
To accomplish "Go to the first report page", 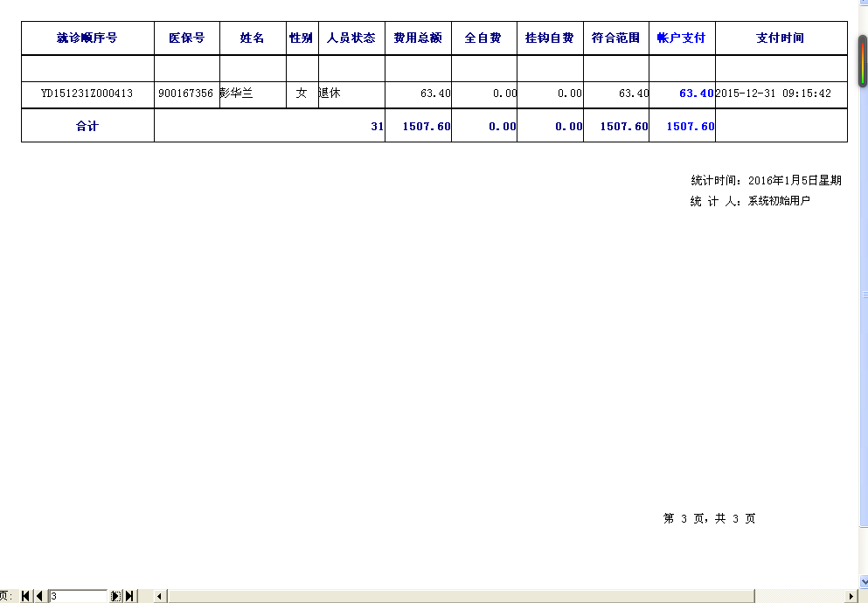I will pyautogui.click(x=25, y=596).
